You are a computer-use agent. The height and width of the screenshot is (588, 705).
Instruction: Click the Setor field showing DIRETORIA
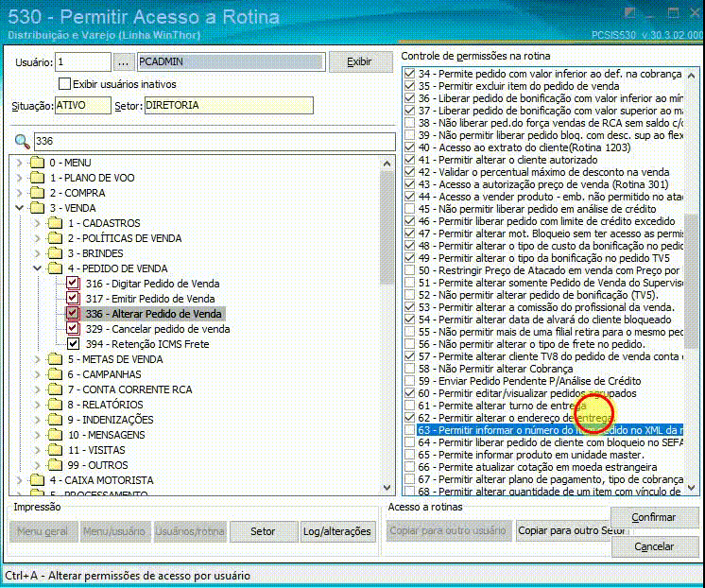(x=229, y=105)
